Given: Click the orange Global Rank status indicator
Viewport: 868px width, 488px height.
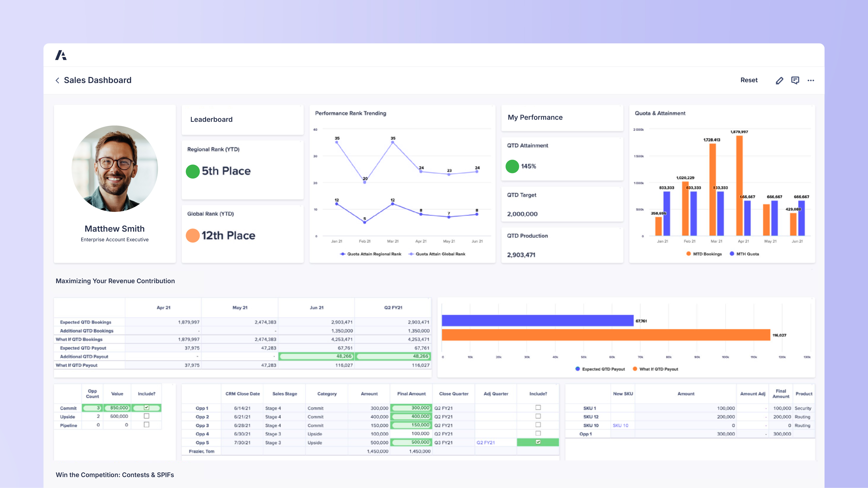Looking at the screenshot, I should point(193,236).
